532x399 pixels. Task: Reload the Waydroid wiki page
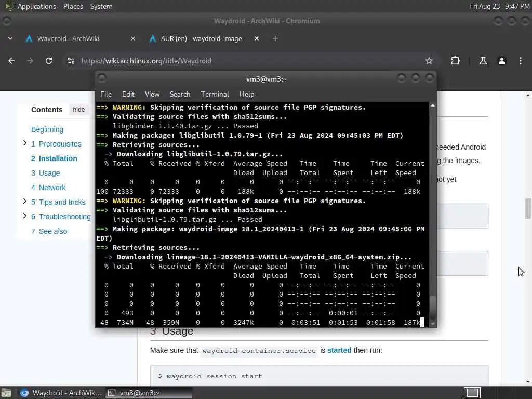click(49, 61)
